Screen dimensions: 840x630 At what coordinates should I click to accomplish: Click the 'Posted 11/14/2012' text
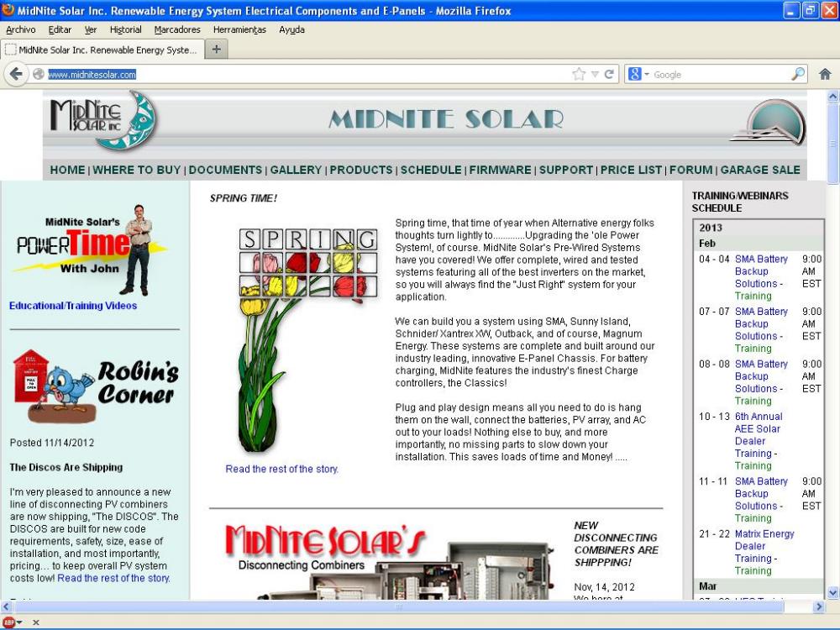(52, 443)
